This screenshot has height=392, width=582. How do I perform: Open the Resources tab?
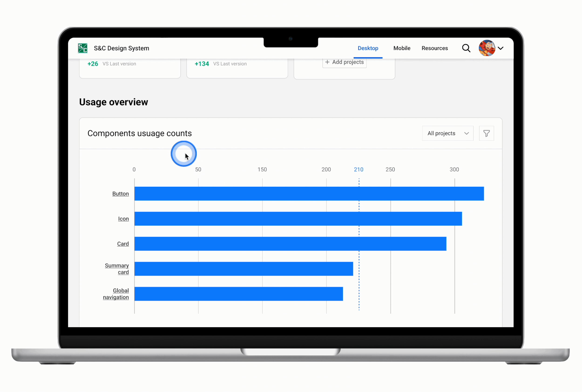[x=434, y=48]
